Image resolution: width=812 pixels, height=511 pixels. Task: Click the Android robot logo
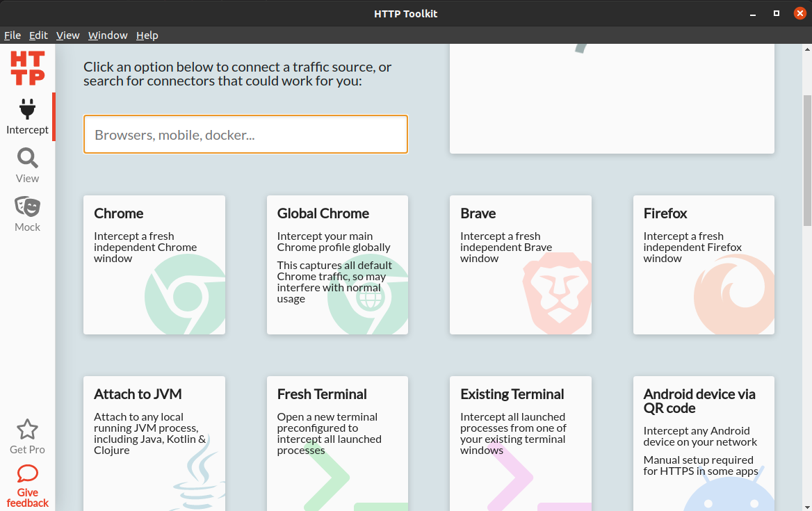(729, 489)
